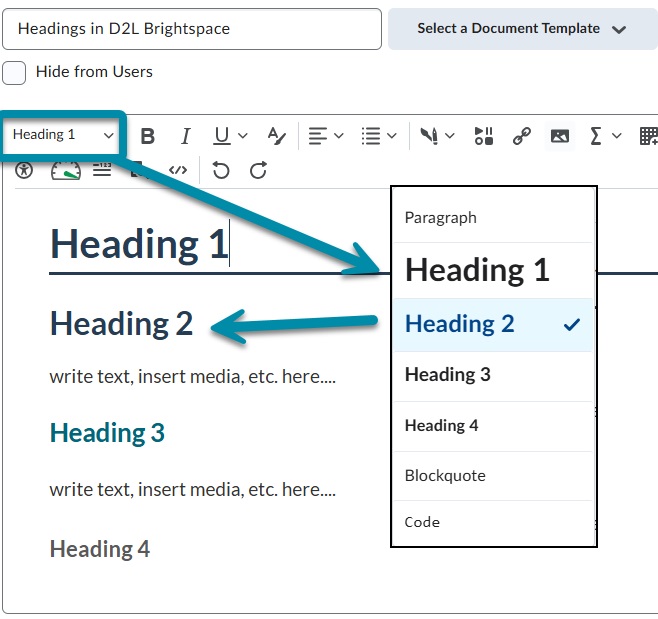Apply underline formatting
658x619 pixels.
[222, 136]
